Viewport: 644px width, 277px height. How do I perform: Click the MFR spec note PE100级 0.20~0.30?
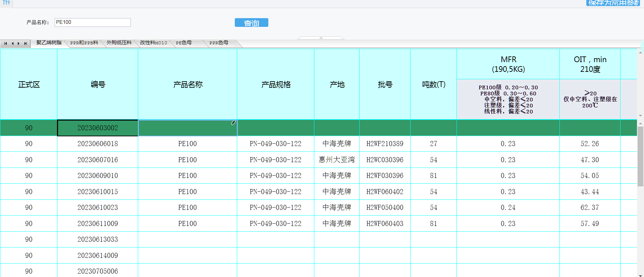pyautogui.click(x=508, y=87)
